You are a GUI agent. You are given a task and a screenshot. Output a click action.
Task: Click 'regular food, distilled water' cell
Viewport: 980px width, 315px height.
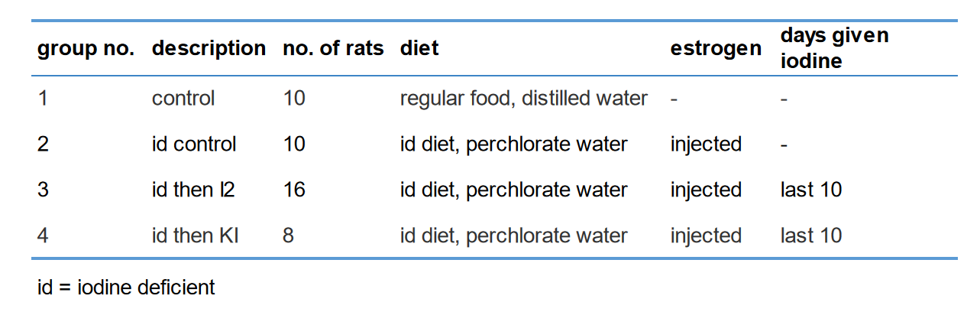tap(524, 98)
